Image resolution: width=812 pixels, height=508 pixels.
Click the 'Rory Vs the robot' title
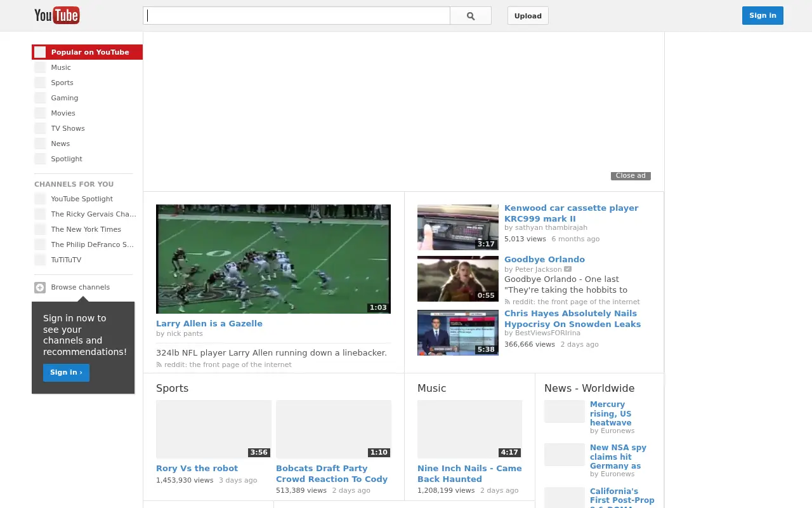click(197, 469)
